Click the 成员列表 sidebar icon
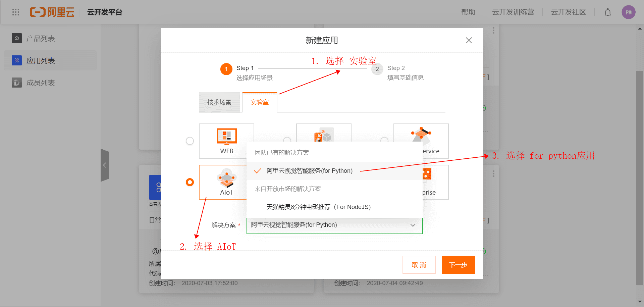Screen dimensions: 644x307 pyautogui.click(x=17, y=83)
